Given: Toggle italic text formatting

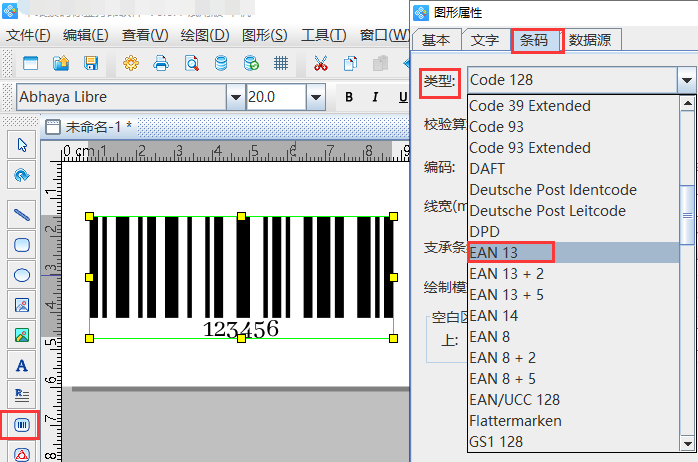Looking at the screenshot, I should (375, 97).
